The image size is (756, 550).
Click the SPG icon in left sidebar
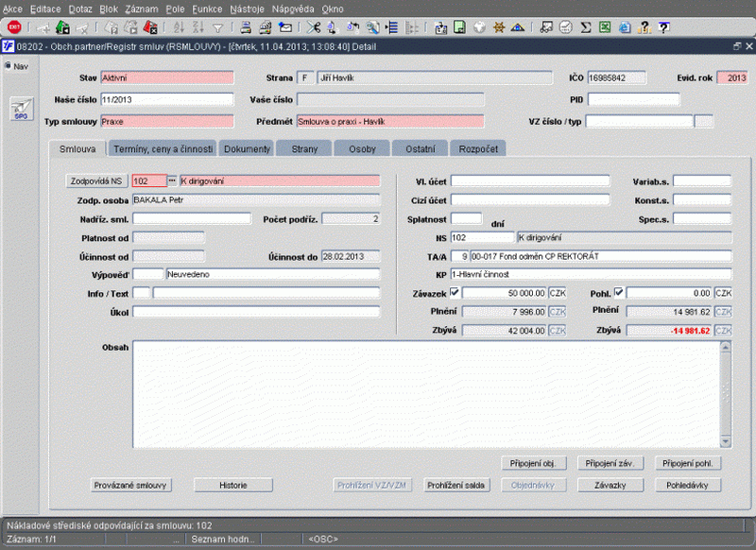tap(20, 110)
